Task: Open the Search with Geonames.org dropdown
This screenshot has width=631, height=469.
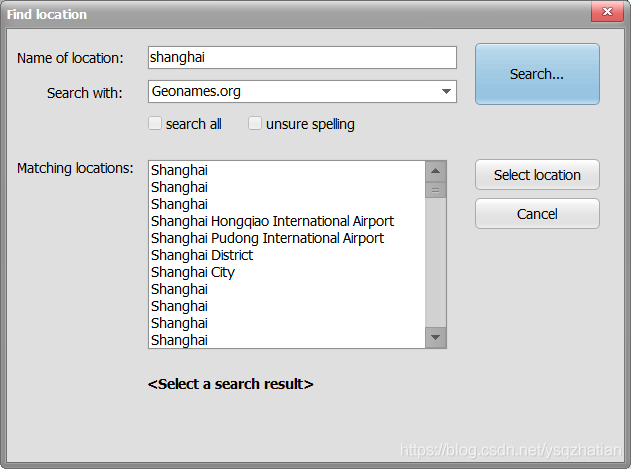Action: pos(302,91)
